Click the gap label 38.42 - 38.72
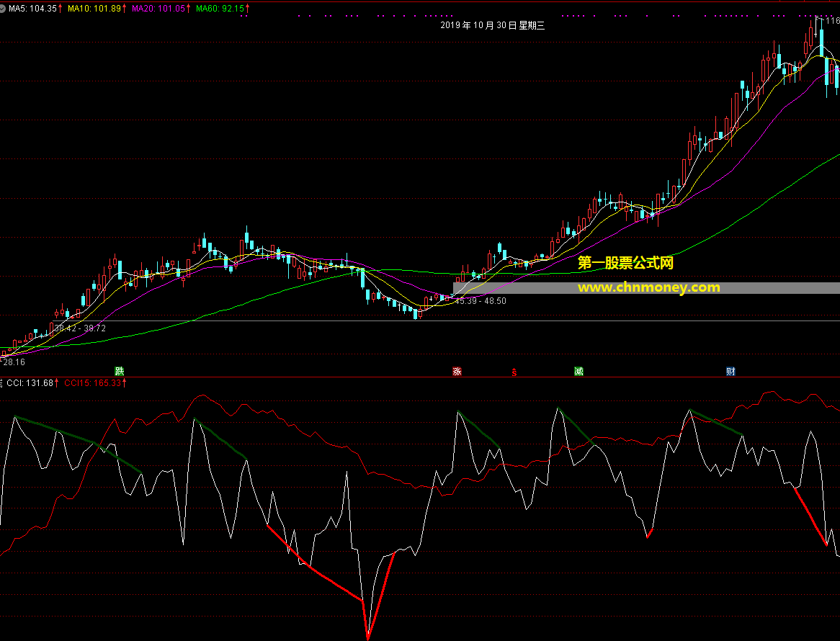This screenshot has width=840, height=641. click(x=80, y=328)
